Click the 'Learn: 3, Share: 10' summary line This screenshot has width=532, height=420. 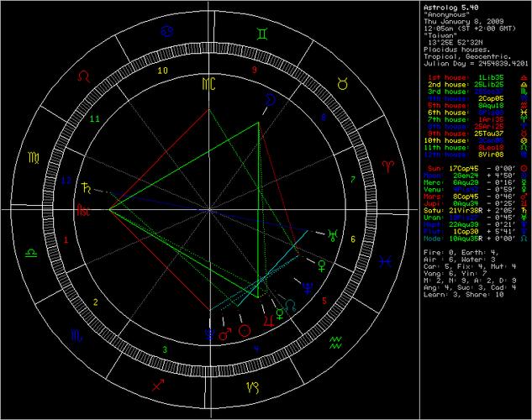[463, 295]
